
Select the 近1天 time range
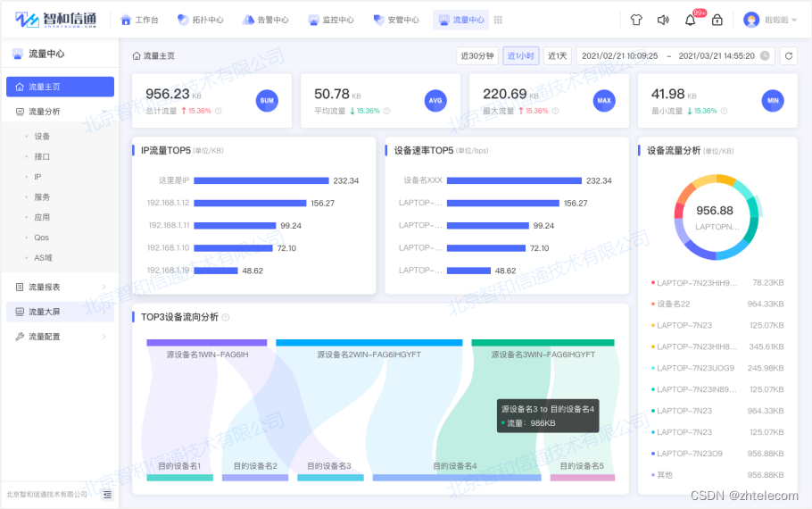(x=558, y=56)
